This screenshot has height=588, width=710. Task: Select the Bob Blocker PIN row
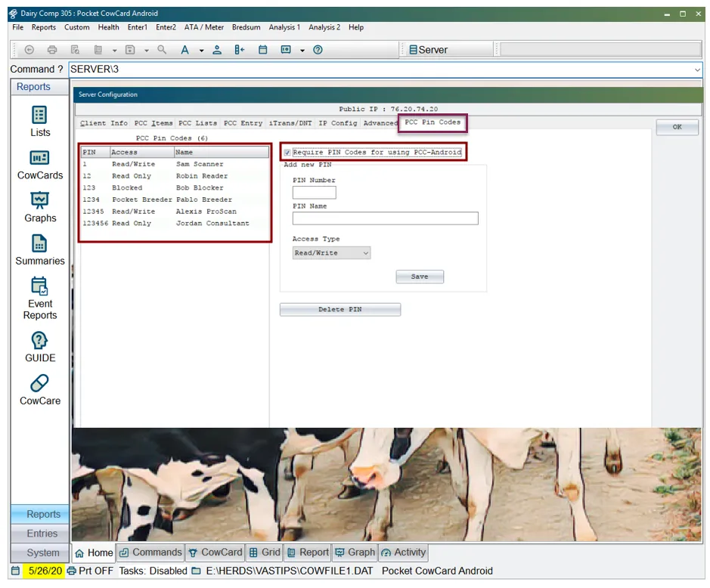175,188
